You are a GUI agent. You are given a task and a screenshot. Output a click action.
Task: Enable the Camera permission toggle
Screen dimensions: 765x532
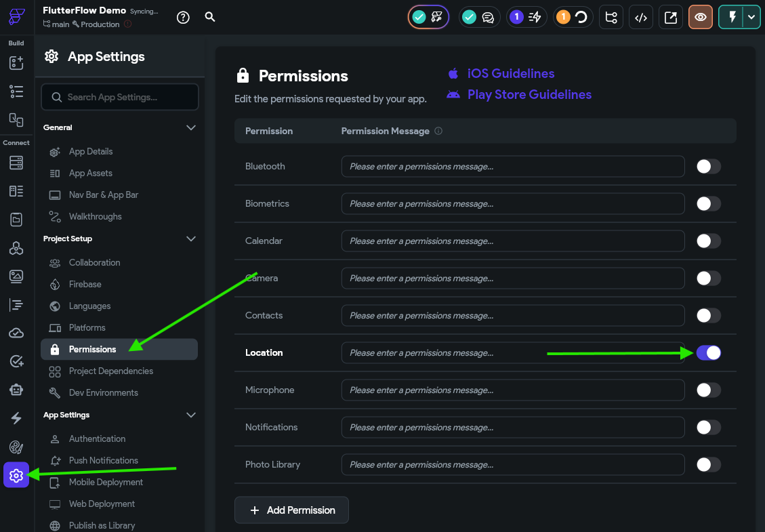(708, 279)
